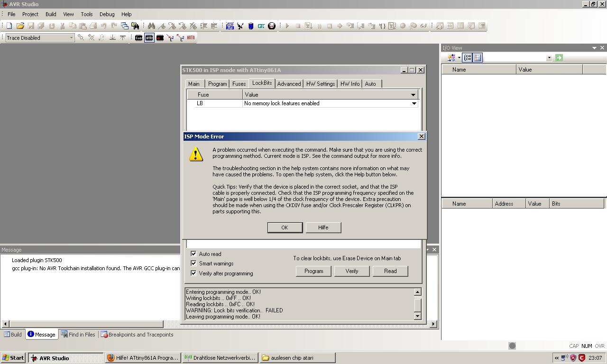Click scroll-down arrow in STK500 command output
Image resolution: width=607 pixels, height=364 pixels.
pyautogui.click(x=418, y=316)
